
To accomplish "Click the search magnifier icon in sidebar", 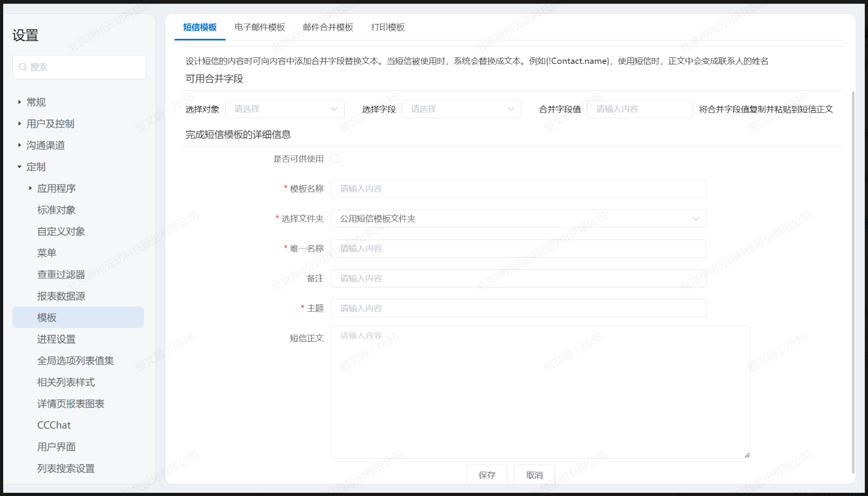I will point(23,67).
